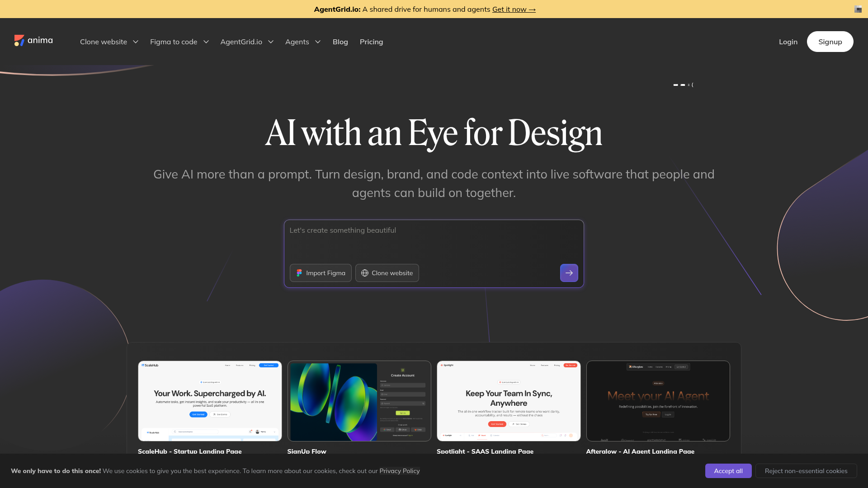Open the Blog page
The width and height of the screenshot is (868, 488).
coord(340,42)
